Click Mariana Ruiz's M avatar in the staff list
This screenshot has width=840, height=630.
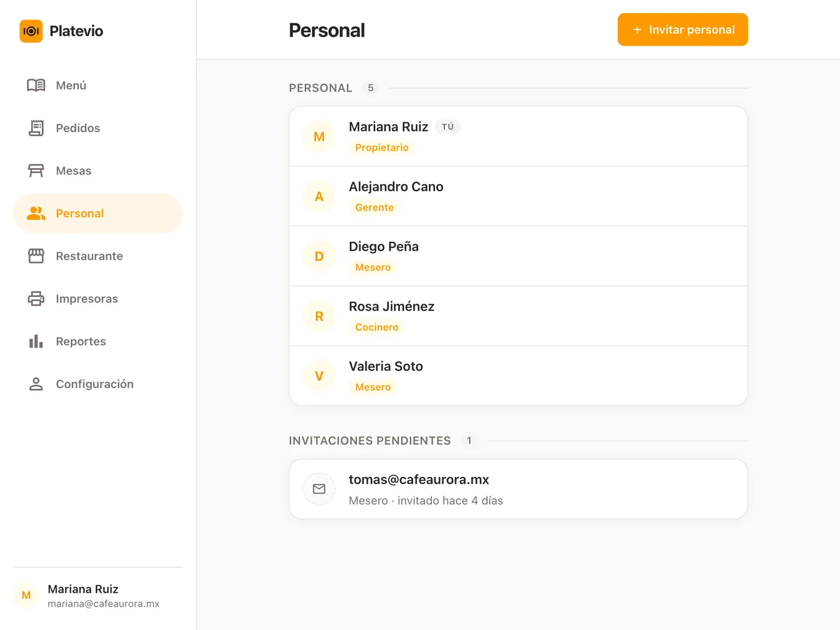[319, 136]
